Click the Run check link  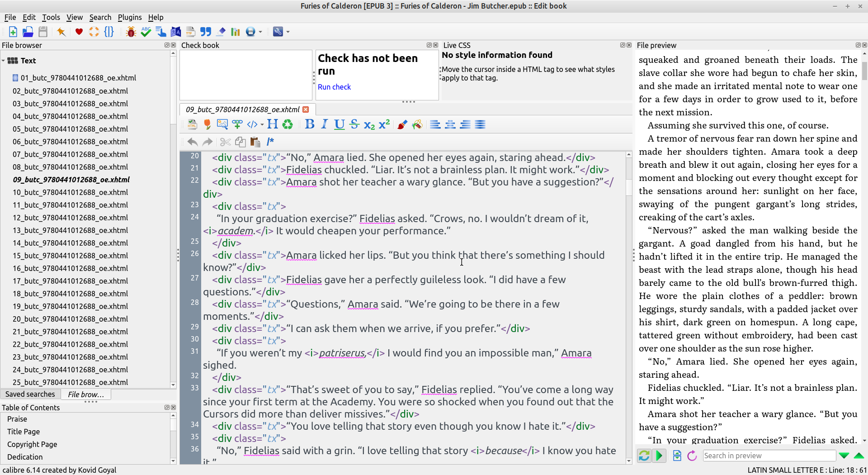(334, 87)
